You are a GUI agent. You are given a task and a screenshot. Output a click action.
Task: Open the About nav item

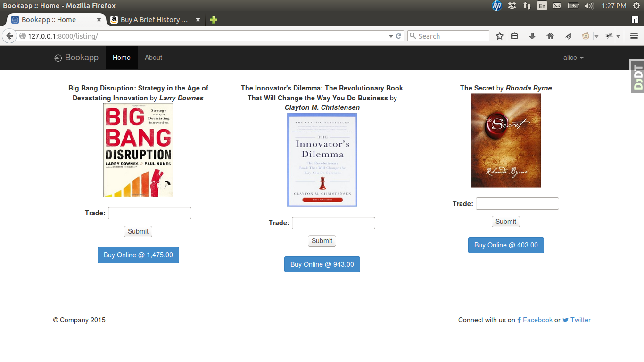[x=153, y=58]
